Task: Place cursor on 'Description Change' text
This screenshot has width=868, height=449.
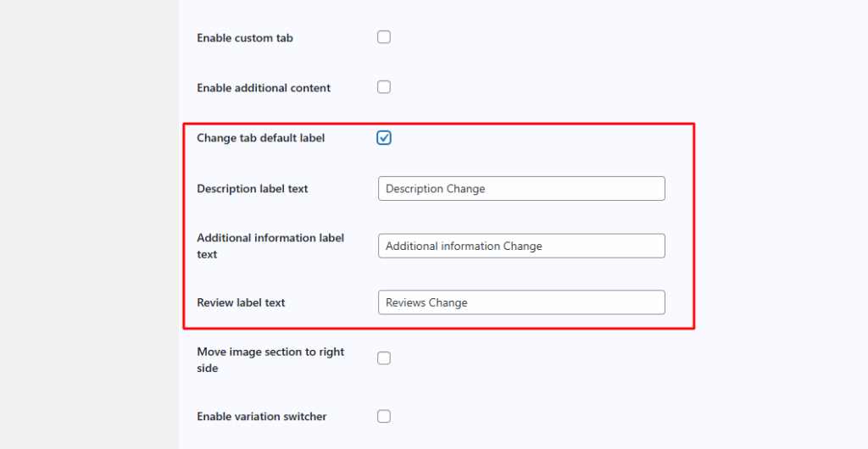Action: 435,189
